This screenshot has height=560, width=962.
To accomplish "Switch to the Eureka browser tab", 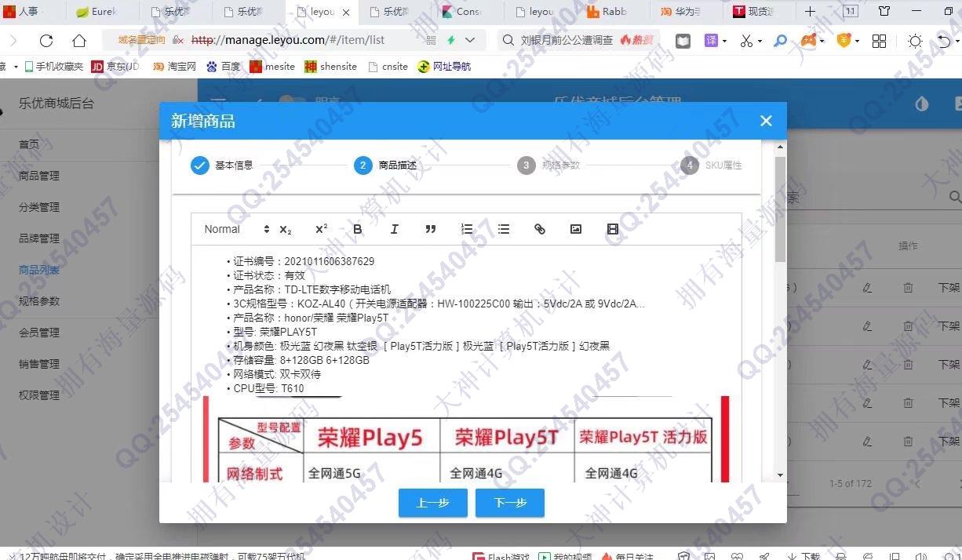I will (103, 12).
